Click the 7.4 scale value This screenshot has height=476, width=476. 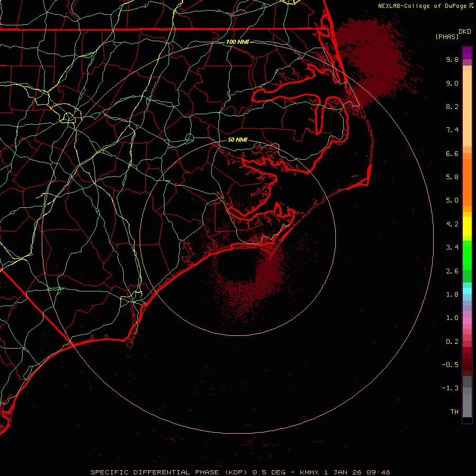pyautogui.click(x=452, y=130)
